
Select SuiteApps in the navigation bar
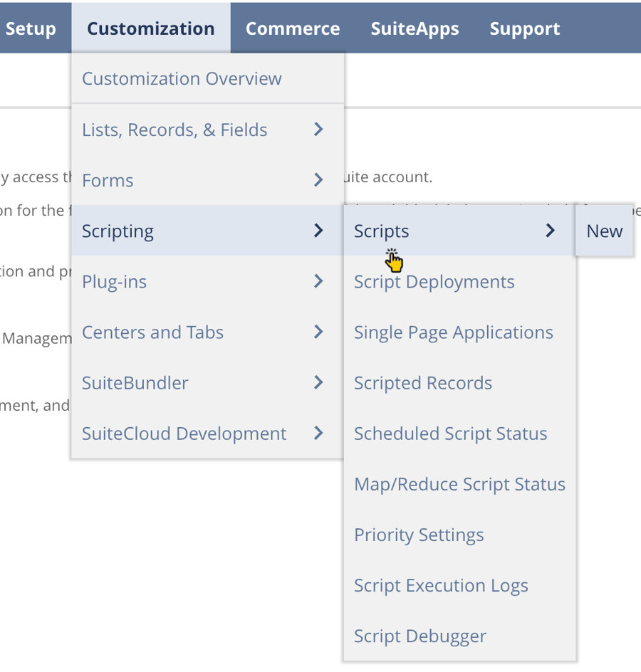tap(415, 28)
